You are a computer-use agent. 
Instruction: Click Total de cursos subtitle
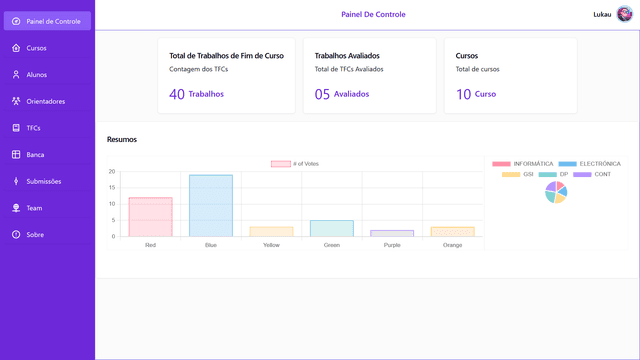point(478,69)
